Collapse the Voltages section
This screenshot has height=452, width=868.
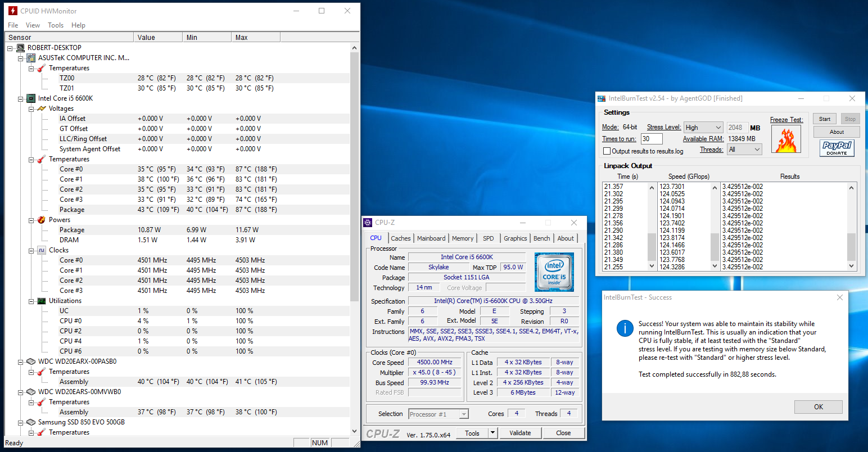(31, 109)
